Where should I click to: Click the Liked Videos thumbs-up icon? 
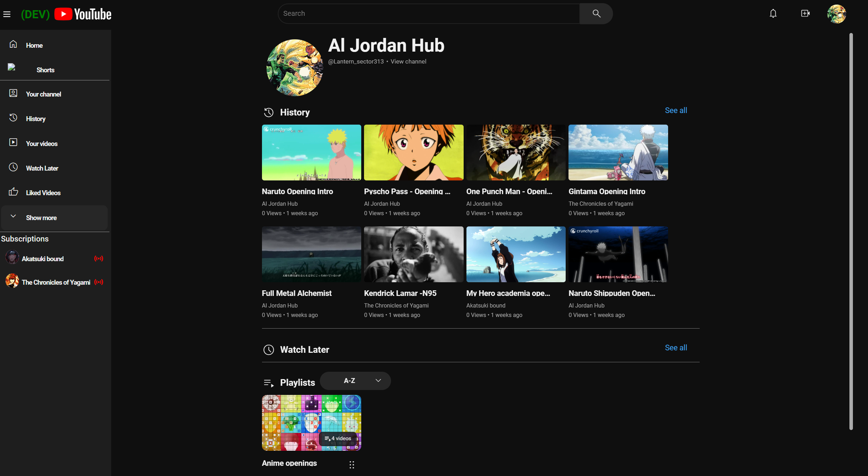13,192
